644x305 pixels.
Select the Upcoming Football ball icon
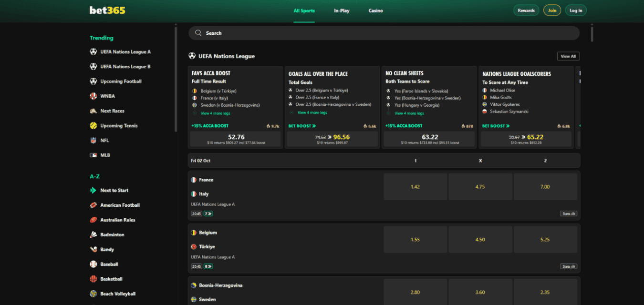(x=93, y=81)
